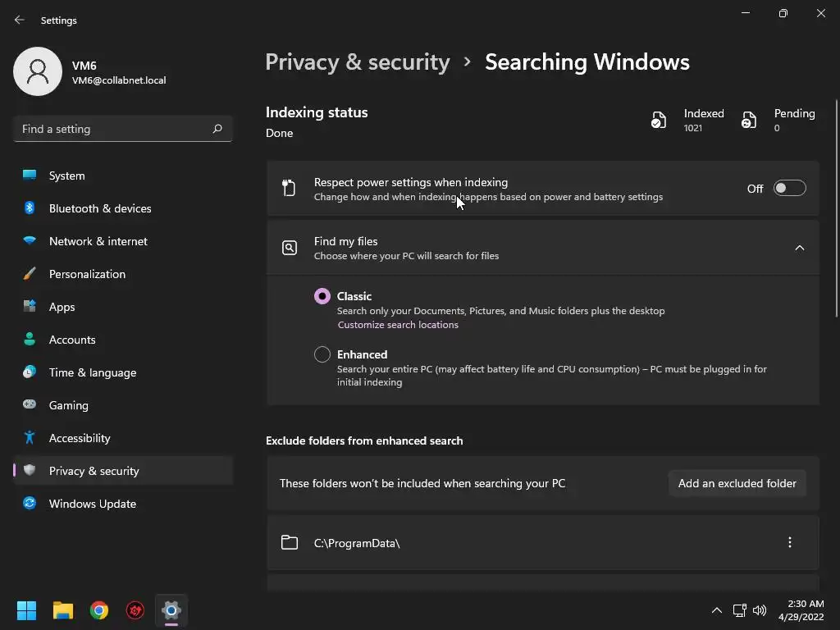This screenshot has width=840, height=630.
Task: Open Google Chrome from the taskbar
Action: [x=99, y=610]
